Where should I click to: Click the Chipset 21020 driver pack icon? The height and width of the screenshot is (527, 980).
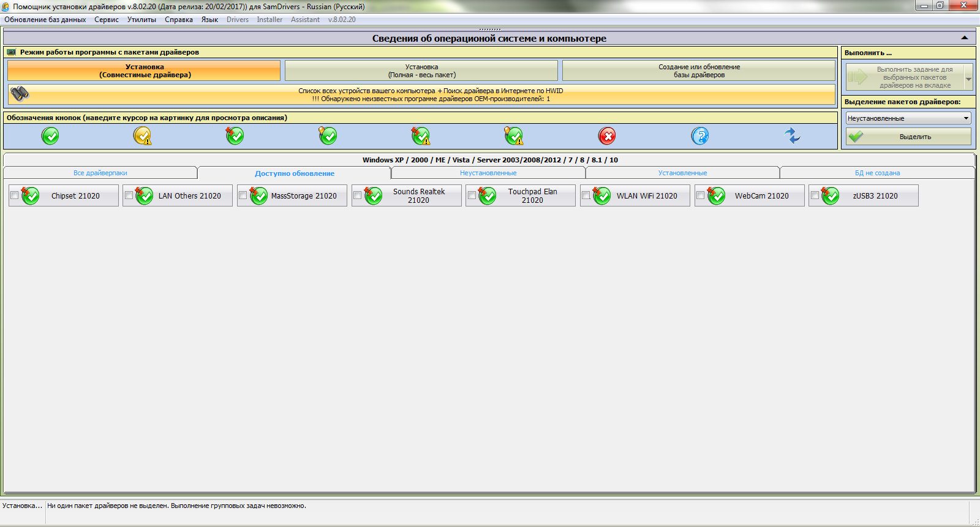click(x=30, y=195)
